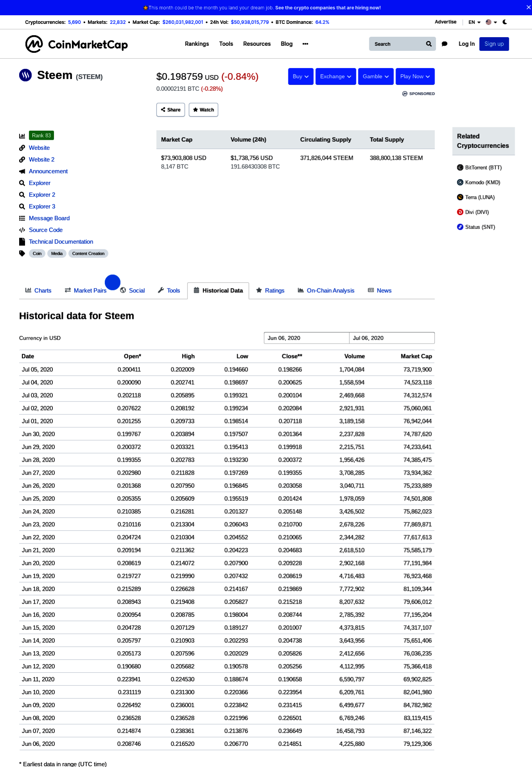The height and width of the screenshot is (767, 532).
Task: Open the three-dots more menu
Action: point(305,44)
